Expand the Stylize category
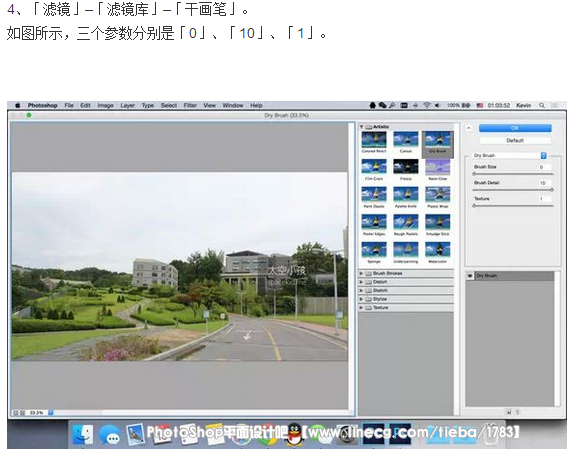 click(x=361, y=299)
